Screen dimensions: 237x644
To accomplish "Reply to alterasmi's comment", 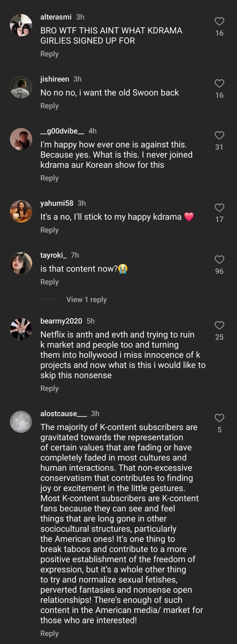I will click(49, 54).
